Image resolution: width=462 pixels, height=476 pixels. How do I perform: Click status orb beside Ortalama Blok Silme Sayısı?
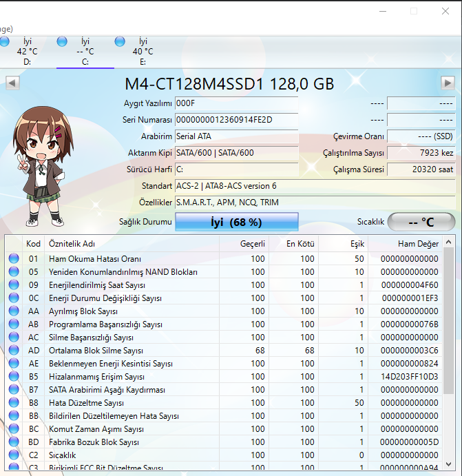coord(14,351)
